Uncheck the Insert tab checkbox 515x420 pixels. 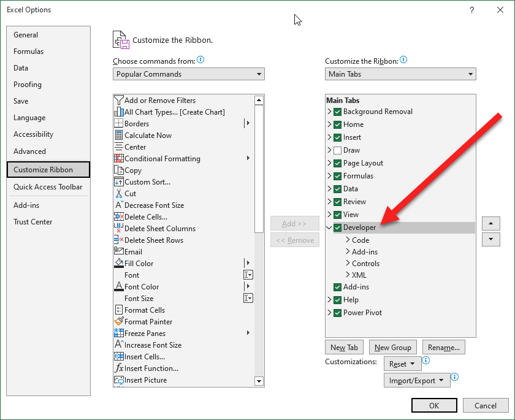[x=337, y=137]
